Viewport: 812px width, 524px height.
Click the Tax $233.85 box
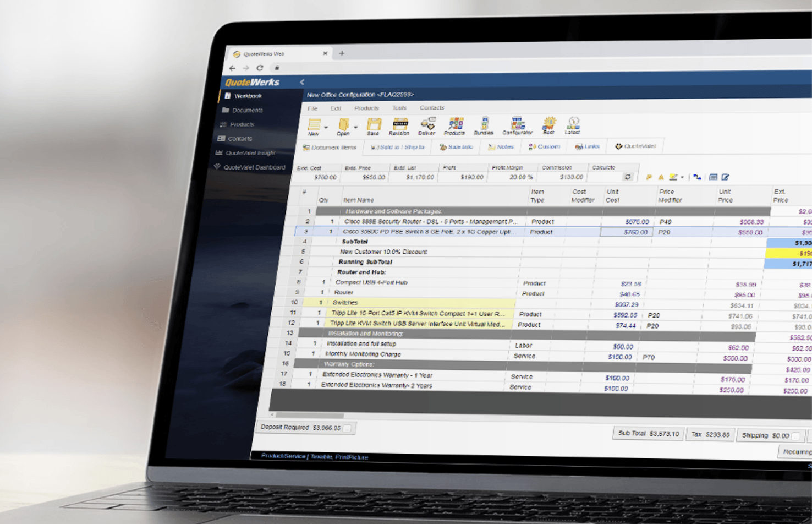[710, 434]
